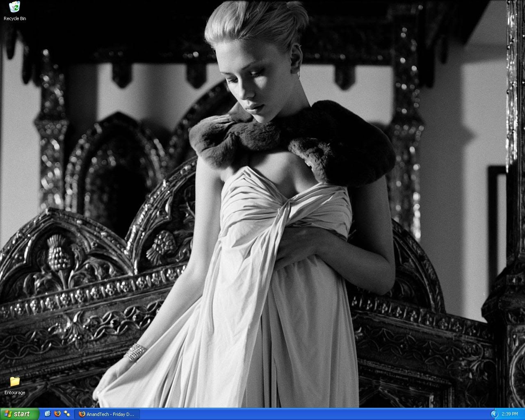
Task: Launch Firefox from Quick Launch bar
Action: point(57,414)
